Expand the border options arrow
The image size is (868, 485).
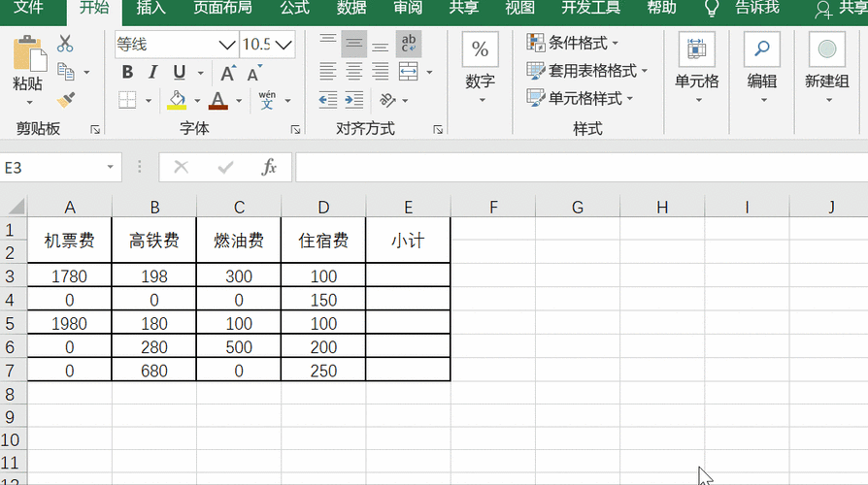149,101
